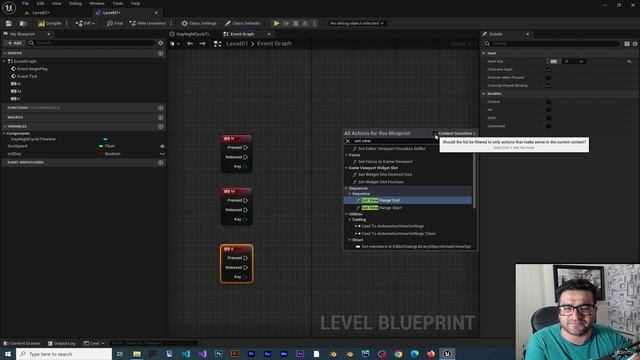Click the Pressed pin of selected key node
The width and height of the screenshot is (640, 360).
[x=245, y=258]
